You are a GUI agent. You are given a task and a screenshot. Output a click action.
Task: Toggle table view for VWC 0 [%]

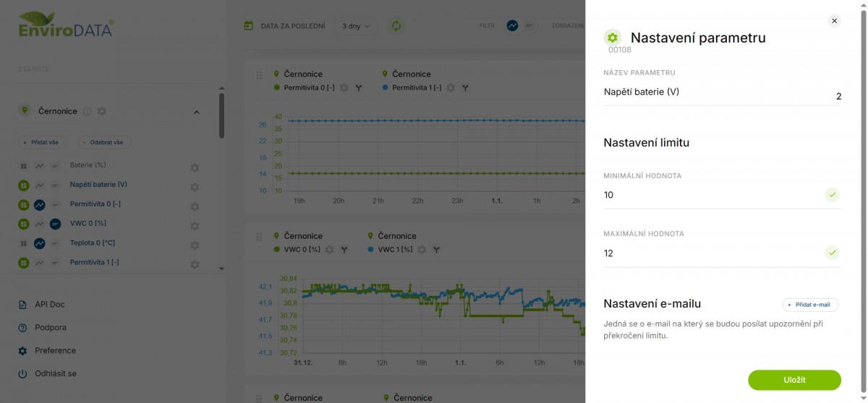click(56, 224)
